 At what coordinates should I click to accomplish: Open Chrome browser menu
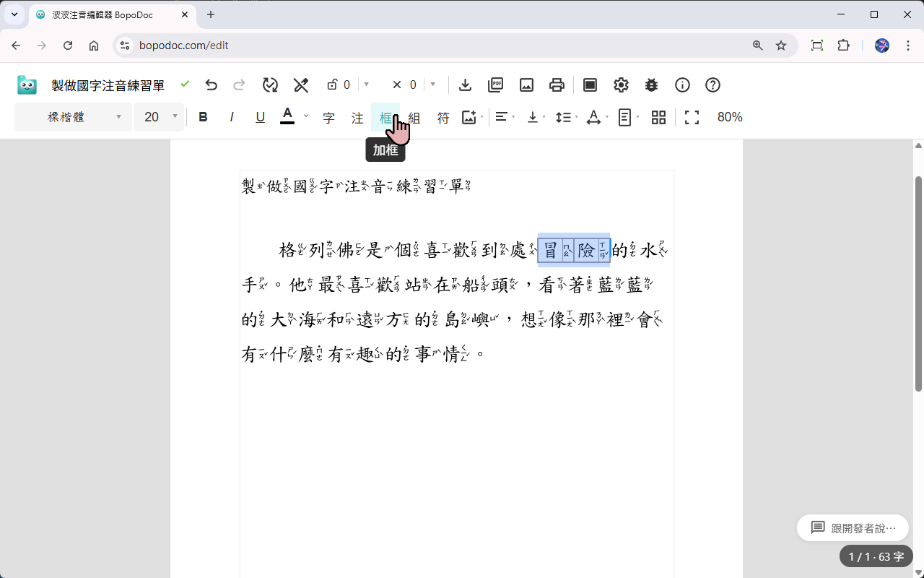tap(908, 45)
